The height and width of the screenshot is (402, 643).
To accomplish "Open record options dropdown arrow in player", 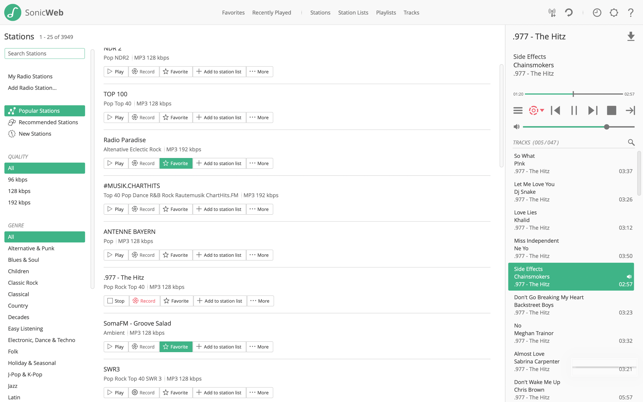I will pyautogui.click(x=542, y=110).
